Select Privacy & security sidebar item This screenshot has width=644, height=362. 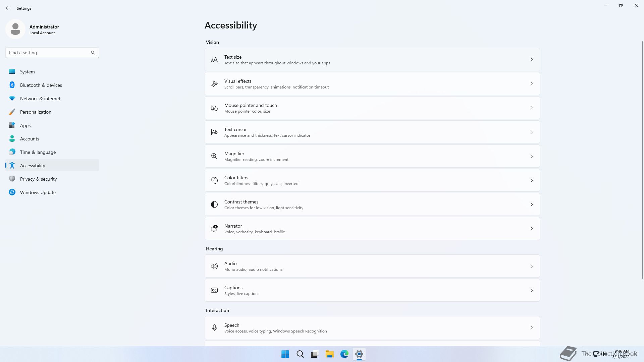coord(38,179)
